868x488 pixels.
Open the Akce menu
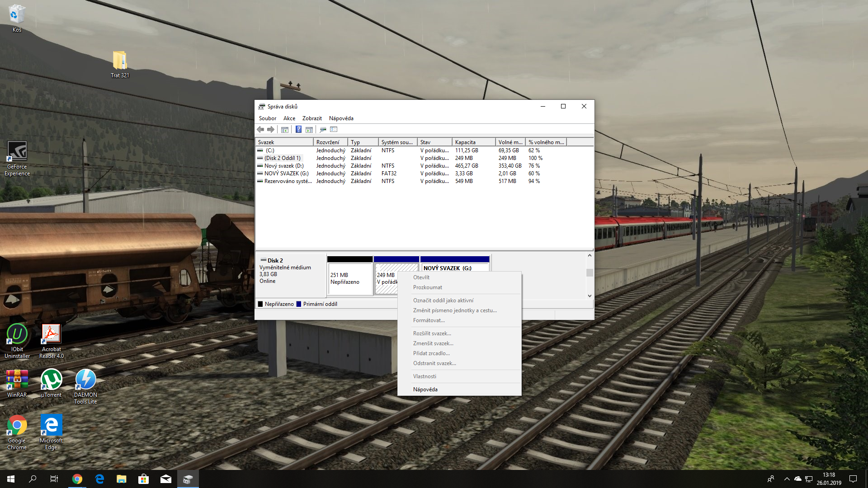point(289,118)
